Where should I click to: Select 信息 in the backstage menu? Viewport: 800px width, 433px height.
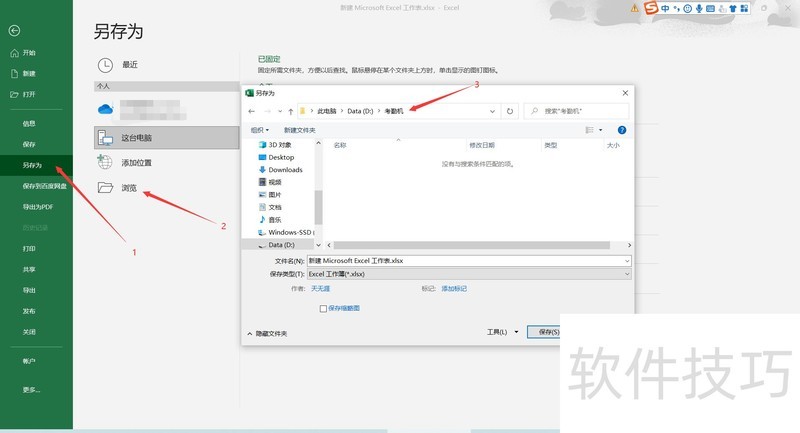tap(29, 123)
